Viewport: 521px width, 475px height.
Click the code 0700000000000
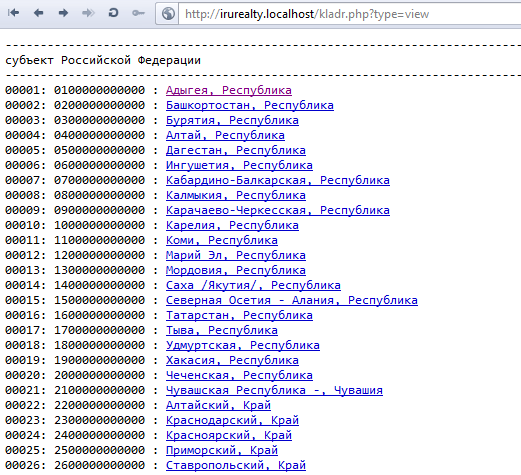(x=100, y=180)
